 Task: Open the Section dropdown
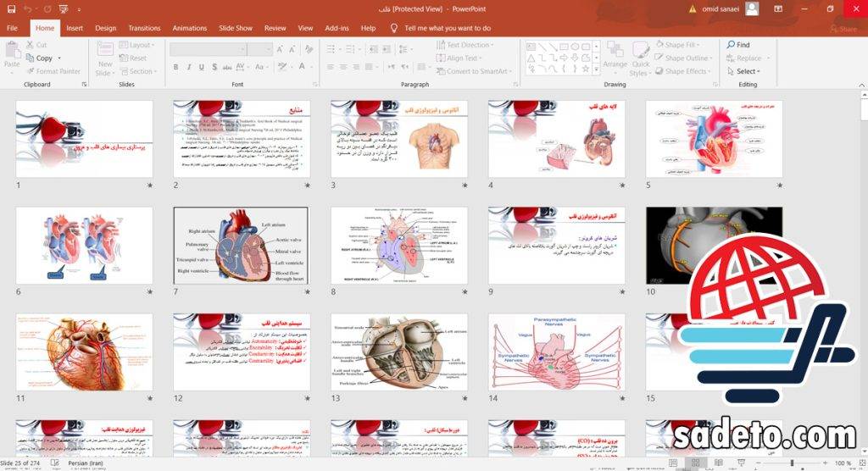tap(138, 71)
